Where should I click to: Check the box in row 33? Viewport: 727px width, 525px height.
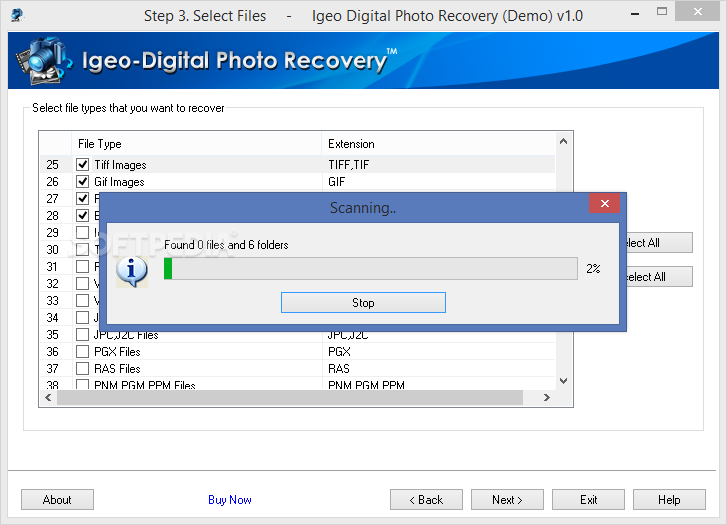pyautogui.click(x=83, y=301)
